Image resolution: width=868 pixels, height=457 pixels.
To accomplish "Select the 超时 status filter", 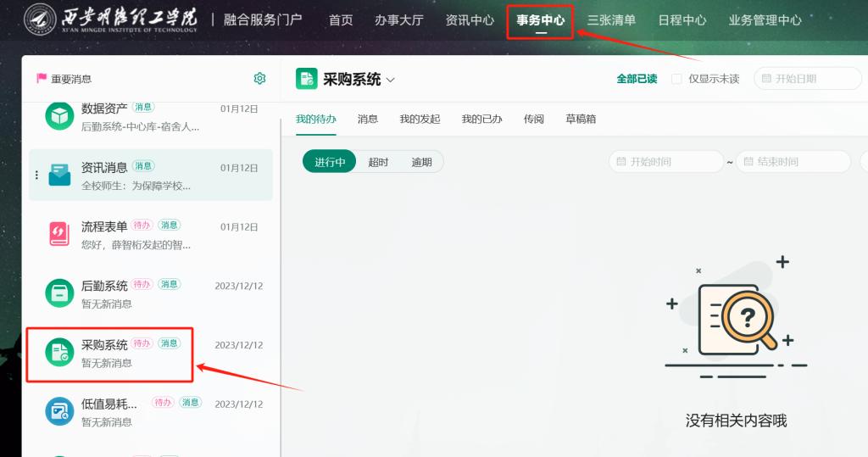I will tap(378, 162).
